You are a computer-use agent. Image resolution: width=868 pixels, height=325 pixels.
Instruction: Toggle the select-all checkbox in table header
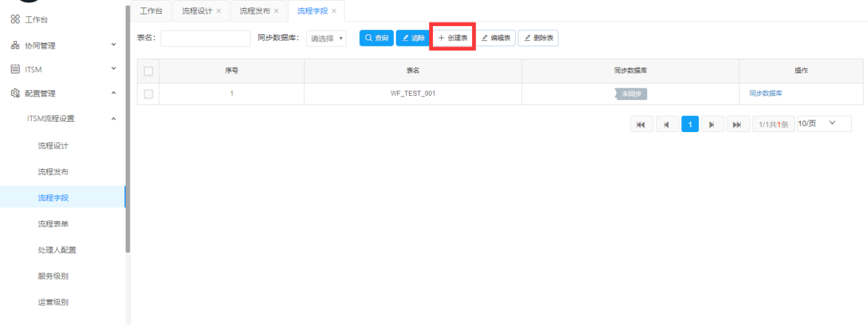pyautogui.click(x=148, y=71)
